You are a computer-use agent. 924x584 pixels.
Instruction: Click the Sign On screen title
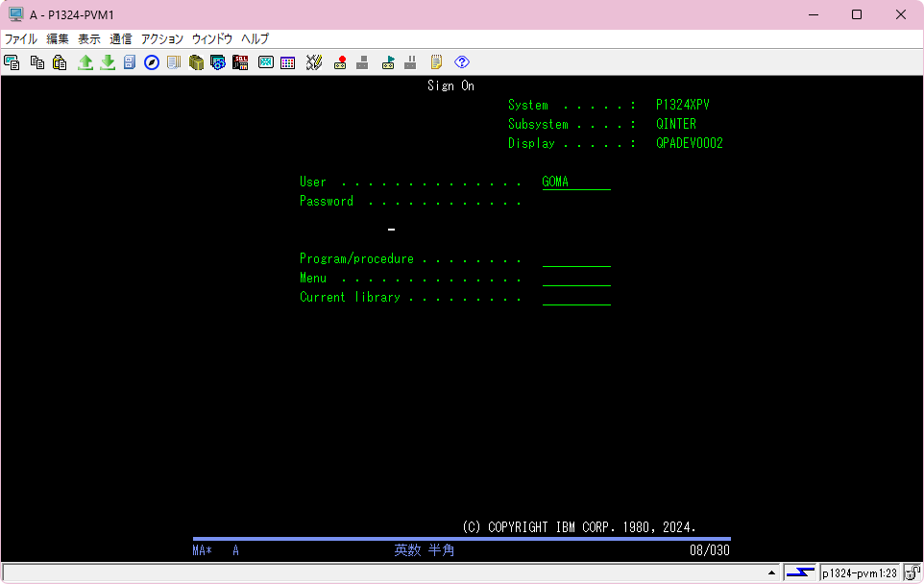click(450, 86)
